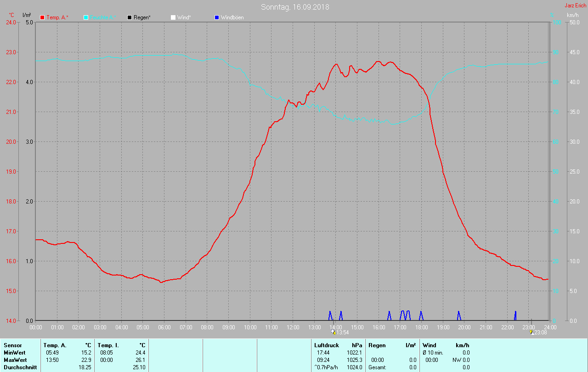Click the date title Sonntag, 16.09.2018

click(x=295, y=7)
